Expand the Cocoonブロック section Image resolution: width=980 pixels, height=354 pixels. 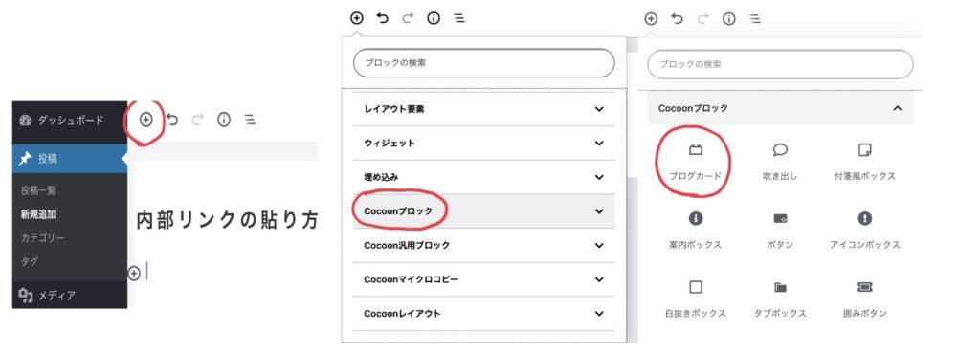[x=483, y=211]
